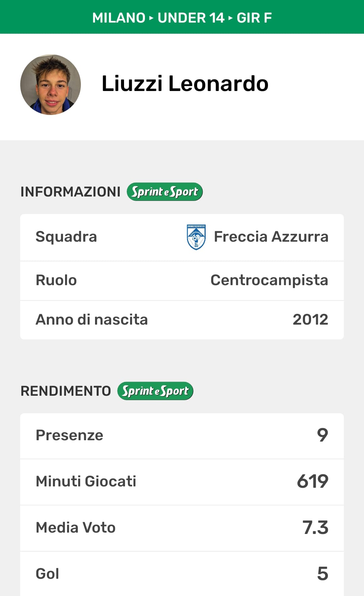Click the arrow between Milano and Under 14
This screenshot has height=596, width=364.
coord(151,18)
